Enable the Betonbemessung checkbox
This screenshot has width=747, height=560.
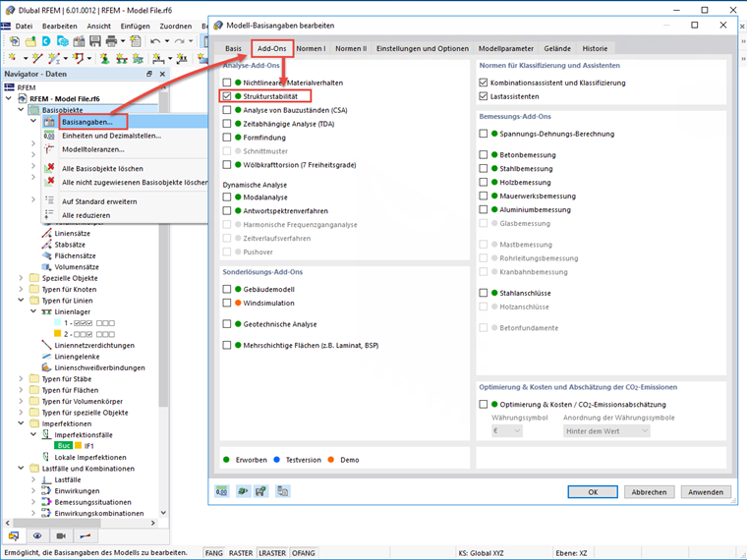click(483, 155)
